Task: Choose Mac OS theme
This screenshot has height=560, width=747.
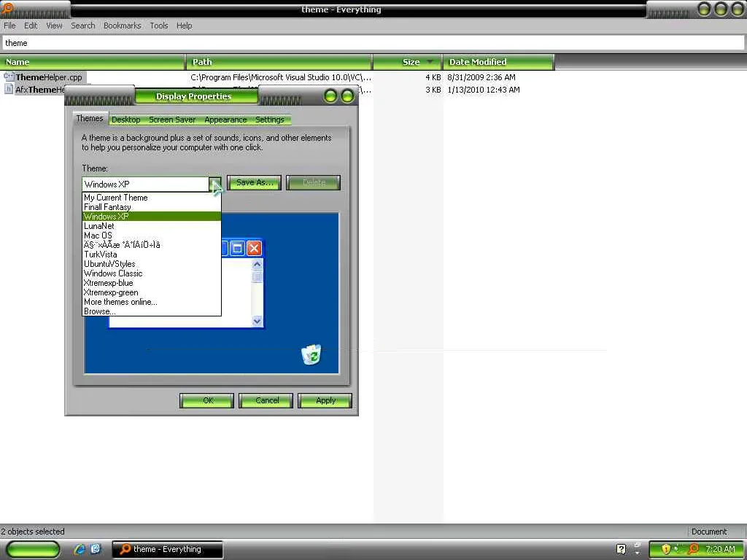Action: click(152, 236)
